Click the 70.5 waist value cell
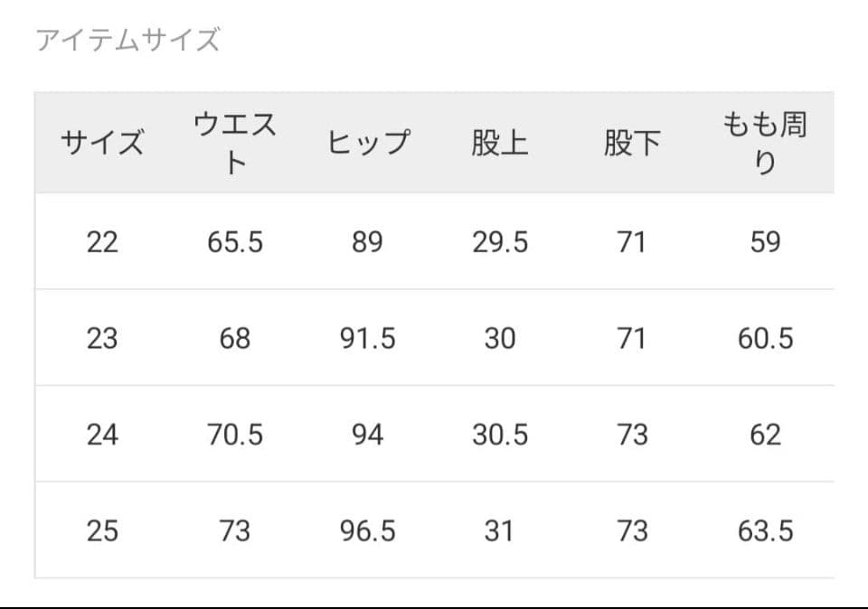This screenshot has width=868, height=609. (x=235, y=435)
